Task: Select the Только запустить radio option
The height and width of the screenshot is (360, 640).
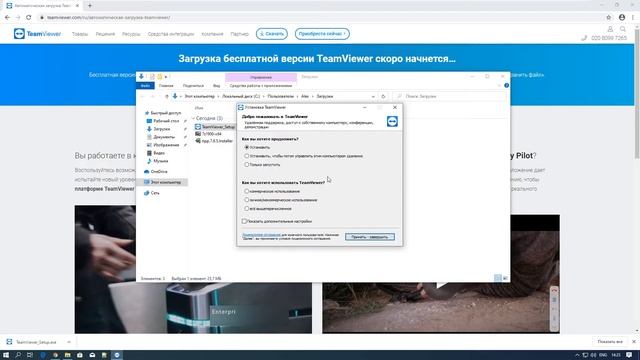Action: (x=262, y=165)
